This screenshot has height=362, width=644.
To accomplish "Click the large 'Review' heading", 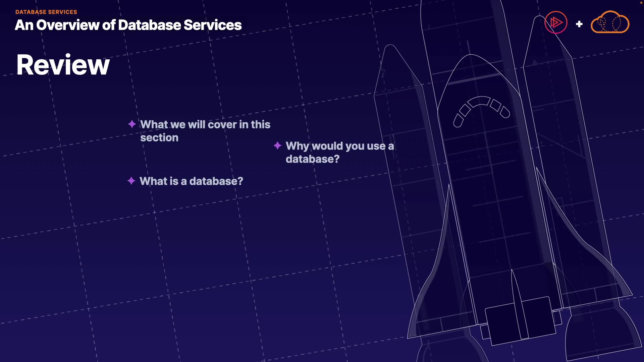I will (x=63, y=65).
